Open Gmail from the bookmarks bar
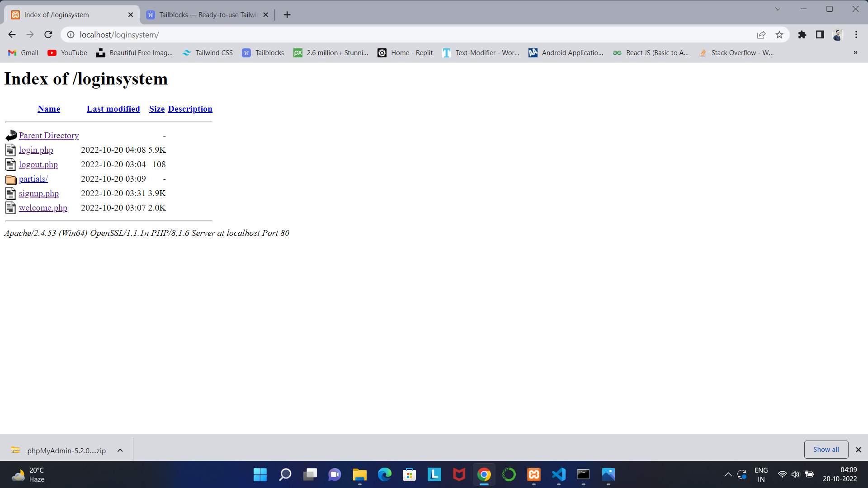Viewport: 868px width, 488px height. pos(23,53)
